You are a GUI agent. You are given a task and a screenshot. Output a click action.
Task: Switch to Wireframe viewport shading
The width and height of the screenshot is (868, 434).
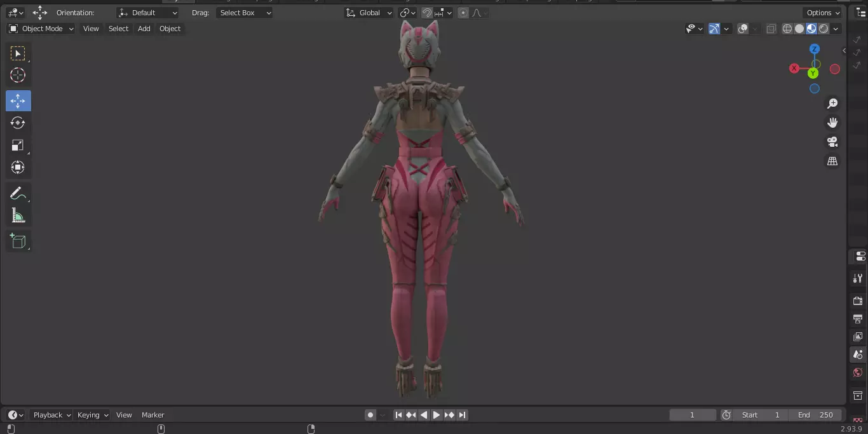(x=787, y=29)
